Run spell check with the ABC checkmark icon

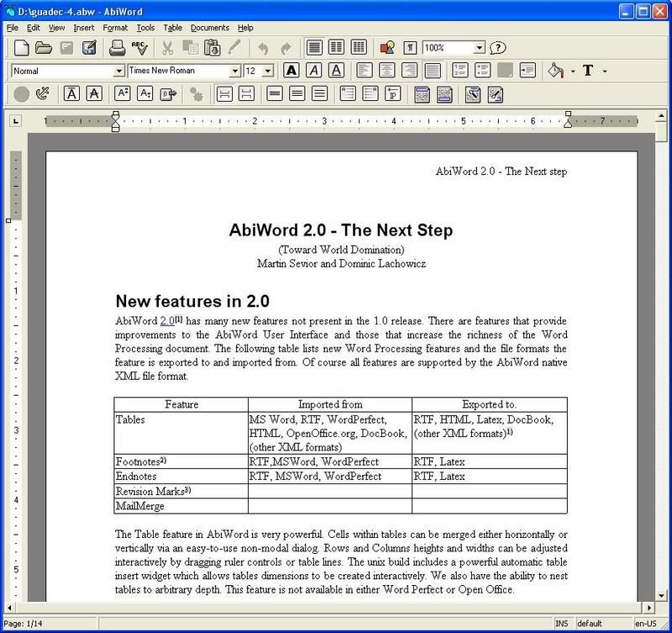pyautogui.click(x=139, y=48)
